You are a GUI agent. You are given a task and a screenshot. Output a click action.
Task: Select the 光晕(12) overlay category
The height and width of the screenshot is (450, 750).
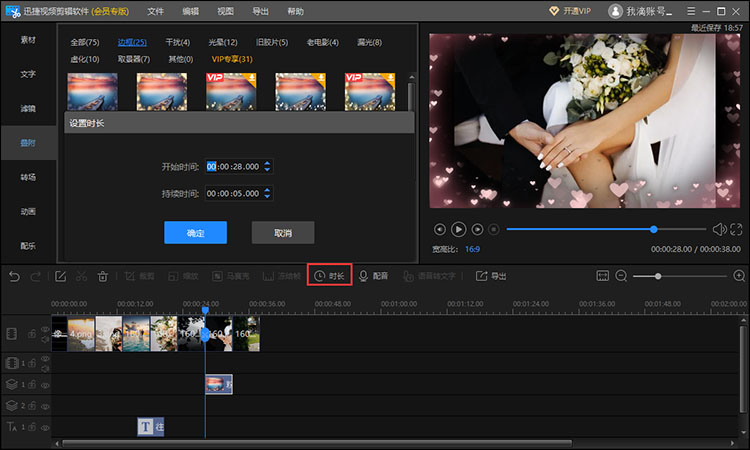click(223, 42)
